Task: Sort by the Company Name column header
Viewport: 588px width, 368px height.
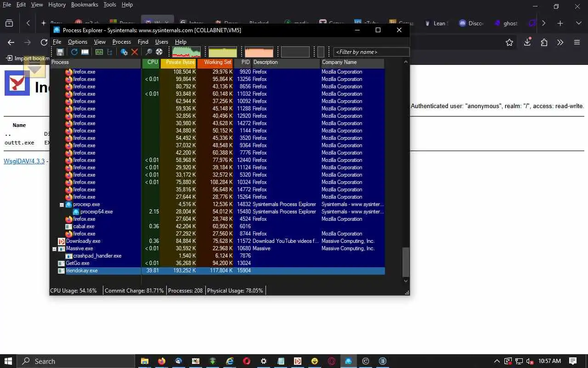Action: pyautogui.click(x=352, y=63)
